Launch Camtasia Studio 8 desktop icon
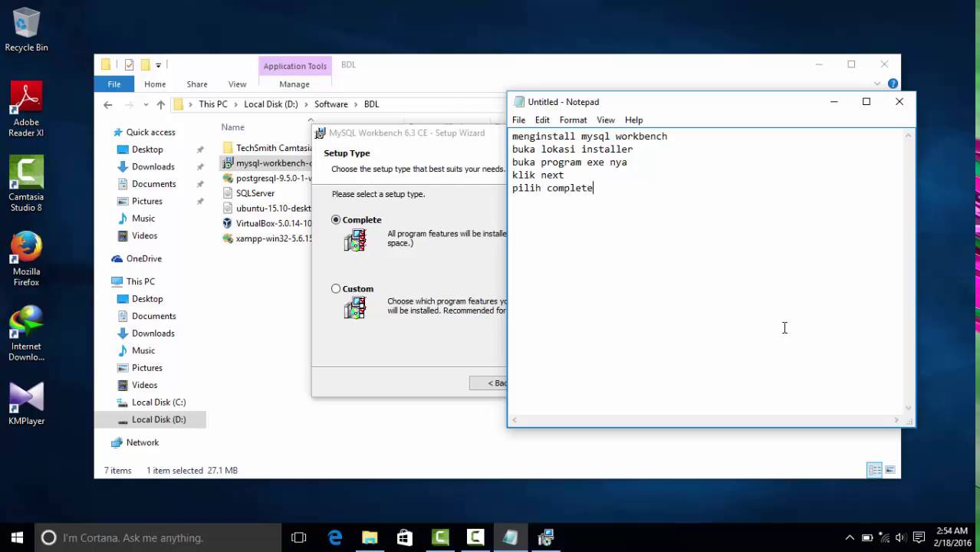The height and width of the screenshot is (552, 980). coord(26,184)
